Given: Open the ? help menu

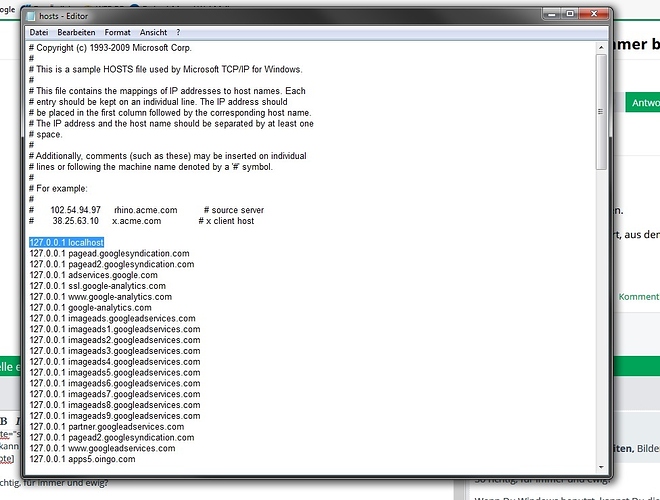Looking at the screenshot, I should tap(178, 32).
